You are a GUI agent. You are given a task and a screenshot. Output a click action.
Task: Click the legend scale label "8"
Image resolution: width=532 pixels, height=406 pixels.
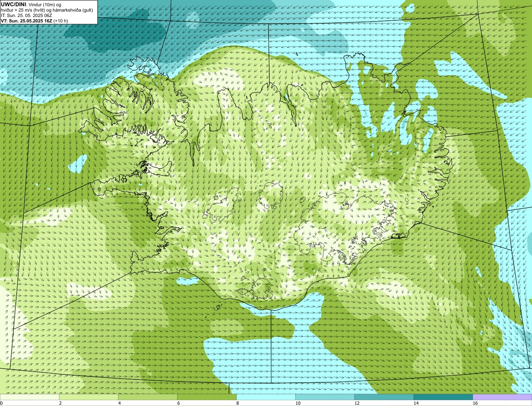pyautogui.click(x=238, y=403)
